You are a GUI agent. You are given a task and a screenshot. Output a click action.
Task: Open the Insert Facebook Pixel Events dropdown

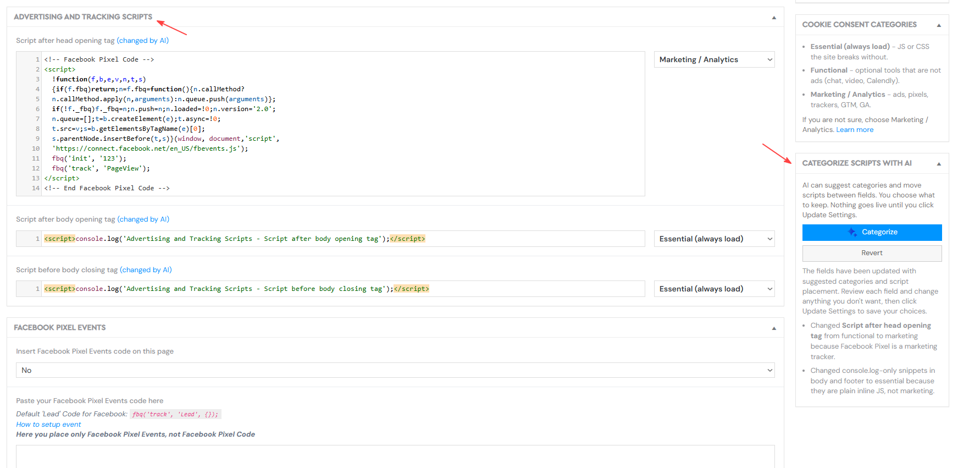[x=395, y=370]
